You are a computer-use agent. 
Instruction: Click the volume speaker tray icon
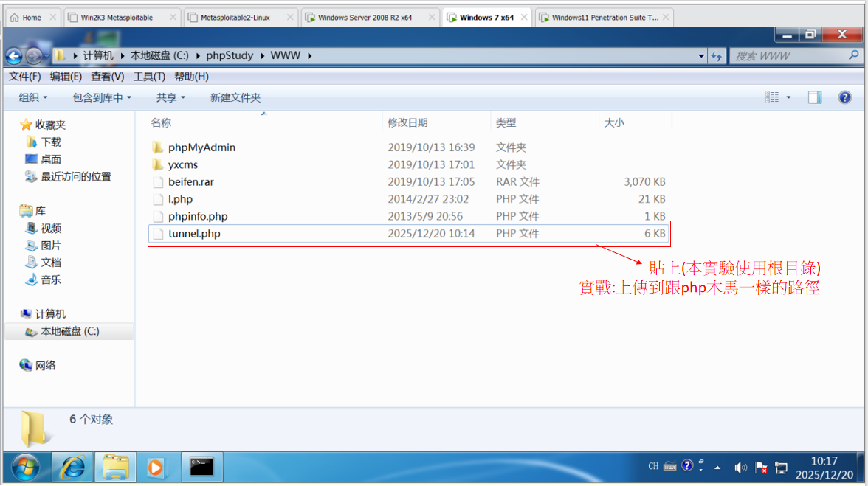(740, 468)
